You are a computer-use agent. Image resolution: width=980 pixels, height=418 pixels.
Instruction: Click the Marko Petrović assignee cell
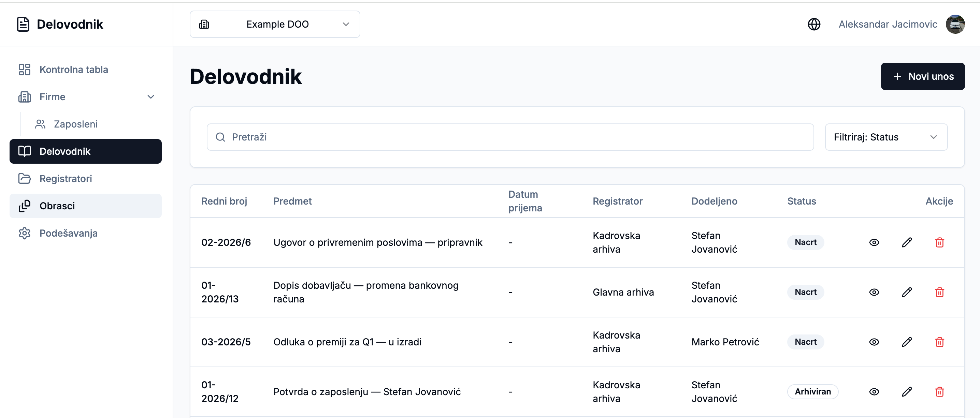tap(725, 342)
